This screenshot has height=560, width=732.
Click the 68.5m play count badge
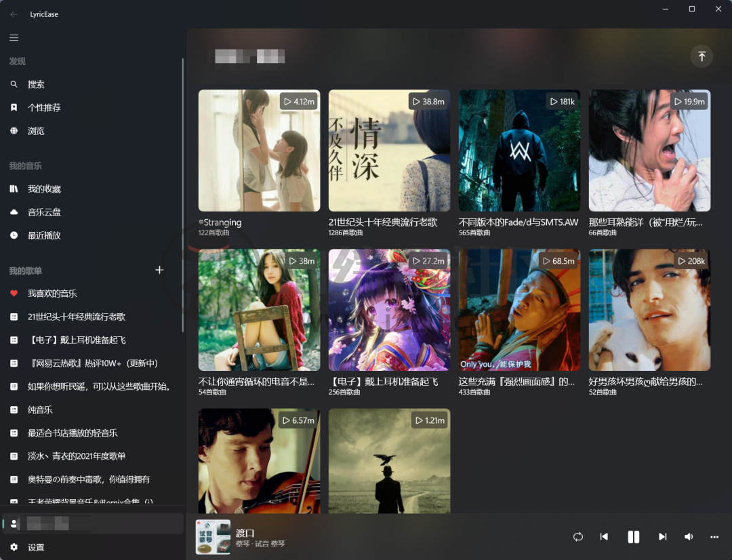(x=558, y=261)
